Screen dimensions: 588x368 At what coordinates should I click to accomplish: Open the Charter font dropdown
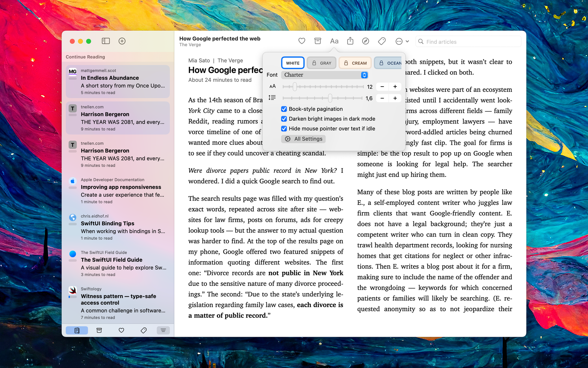325,75
